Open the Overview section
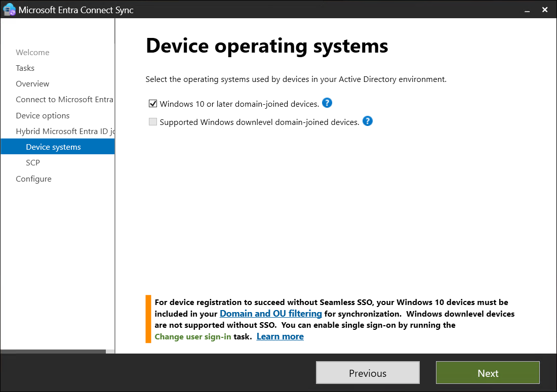557x392 pixels. (32, 83)
